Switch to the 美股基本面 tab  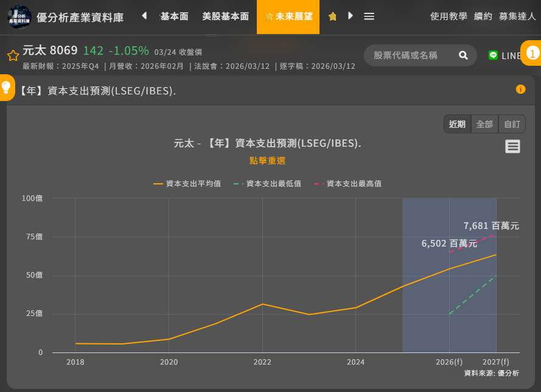pyautogui.click(x=226, y=16)
